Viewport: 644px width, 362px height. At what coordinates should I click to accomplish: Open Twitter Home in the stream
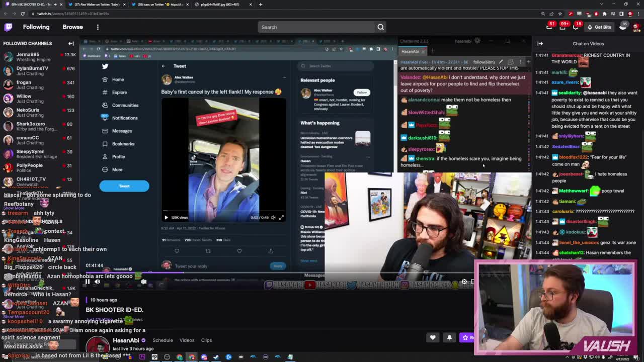coord(113,79)
